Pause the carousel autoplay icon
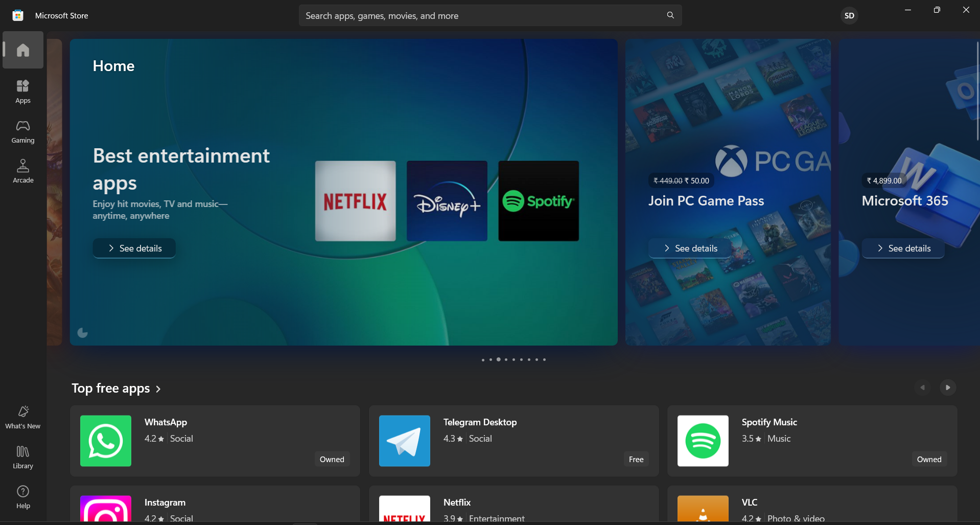This screenshot has width=980, height=525. coord(82,333)
